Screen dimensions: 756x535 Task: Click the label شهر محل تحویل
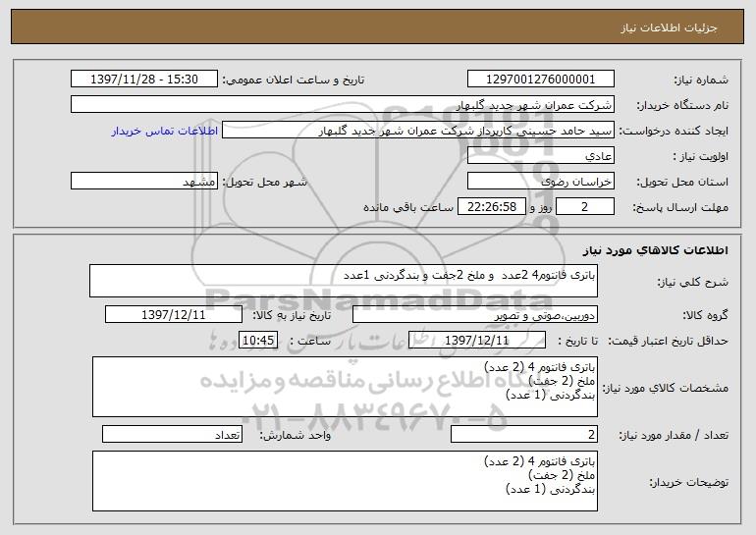(x=264, y=183)
